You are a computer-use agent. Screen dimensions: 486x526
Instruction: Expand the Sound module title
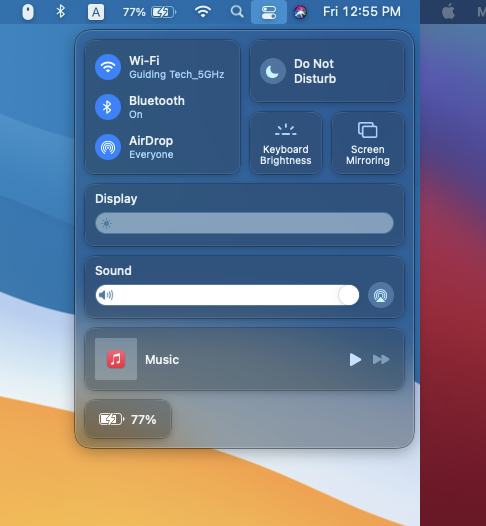[x=113, y=271]
